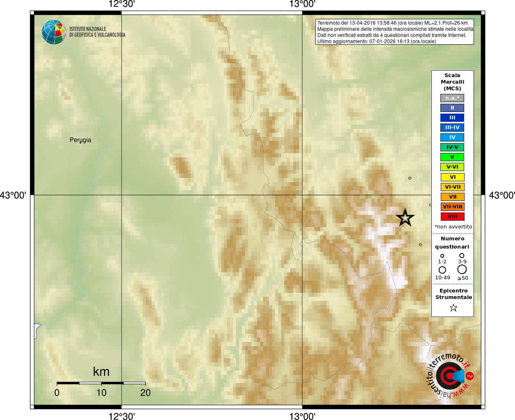Viewport: 515px width, 420px height.
Task: Click the epicenter star marker on map
Action: pos(405,217)
